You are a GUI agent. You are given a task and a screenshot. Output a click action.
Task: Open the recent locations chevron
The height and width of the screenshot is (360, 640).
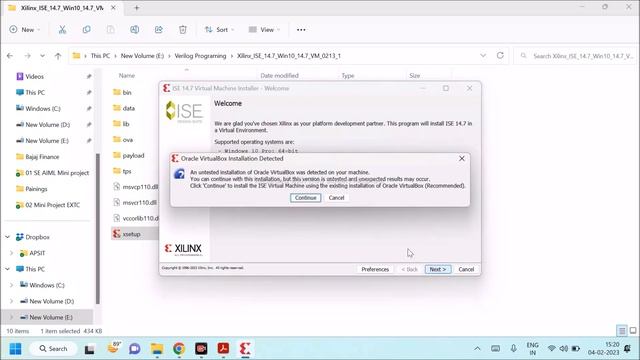pos(42,56)
